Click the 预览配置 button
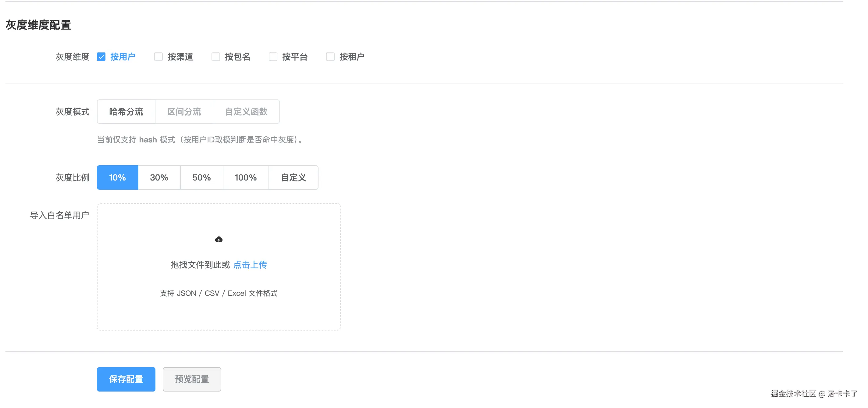The height and width of the screenshot is (408, 868). pos(192,379)
